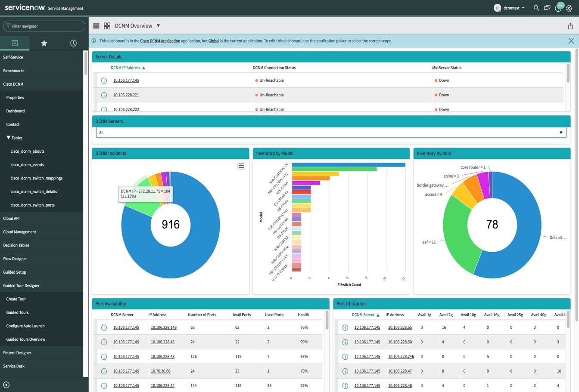Click the DCNM Incidents chart menu icon
This screenshot has height=392, width=579.
pyautogui.click(x=241, y=166)
